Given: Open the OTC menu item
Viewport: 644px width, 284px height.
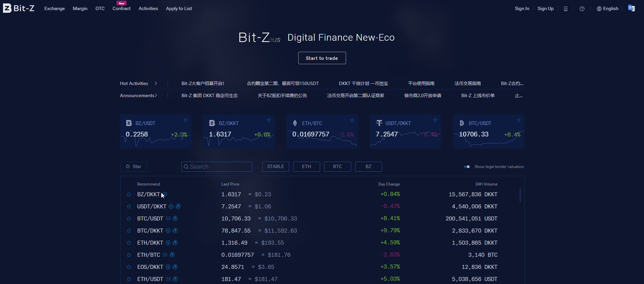Looking at the screenshot, I should (100, 9).
